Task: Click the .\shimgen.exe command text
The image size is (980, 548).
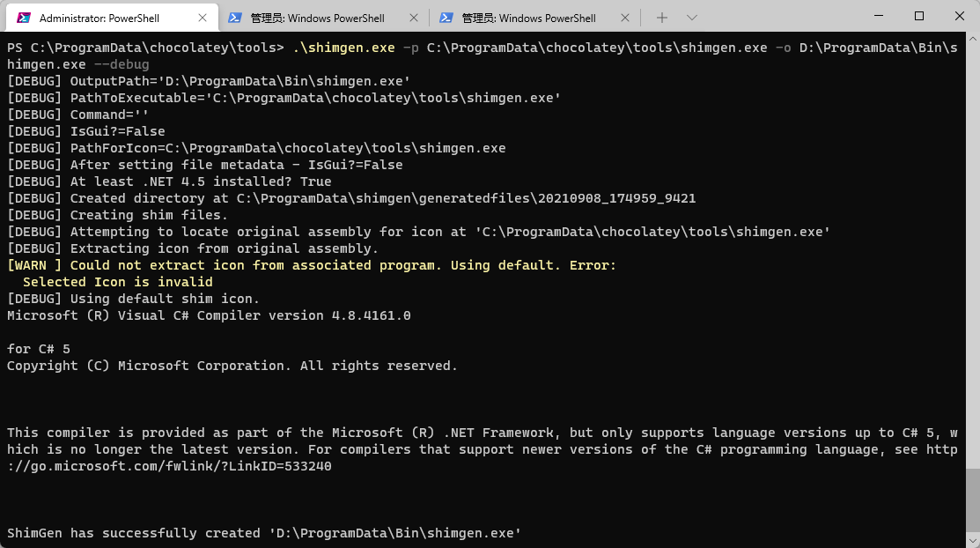Action: click(344, 48)
